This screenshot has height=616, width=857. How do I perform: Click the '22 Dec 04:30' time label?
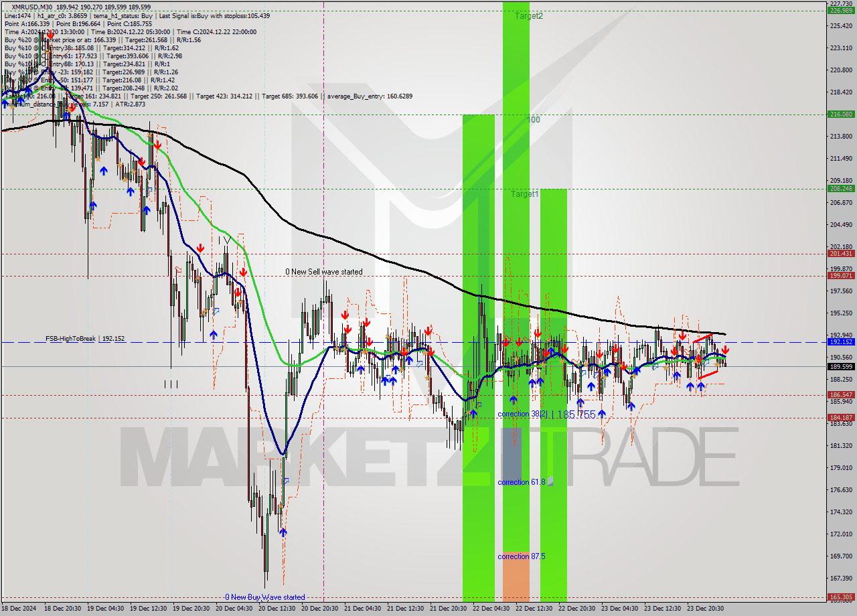click(x=491, y=609)
